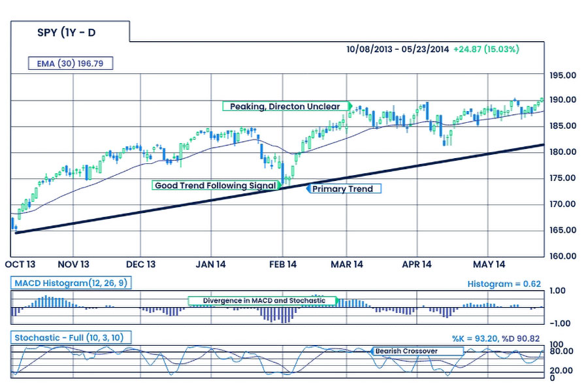Click the +24.87 (15.03%) gain value

(x=486, y=49)
